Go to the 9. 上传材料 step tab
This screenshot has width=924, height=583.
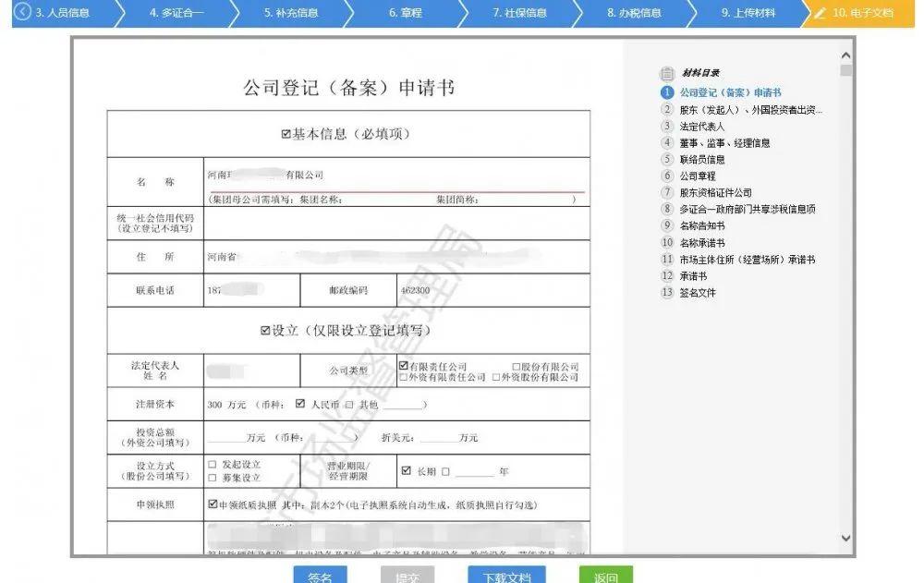coord(748,14)
